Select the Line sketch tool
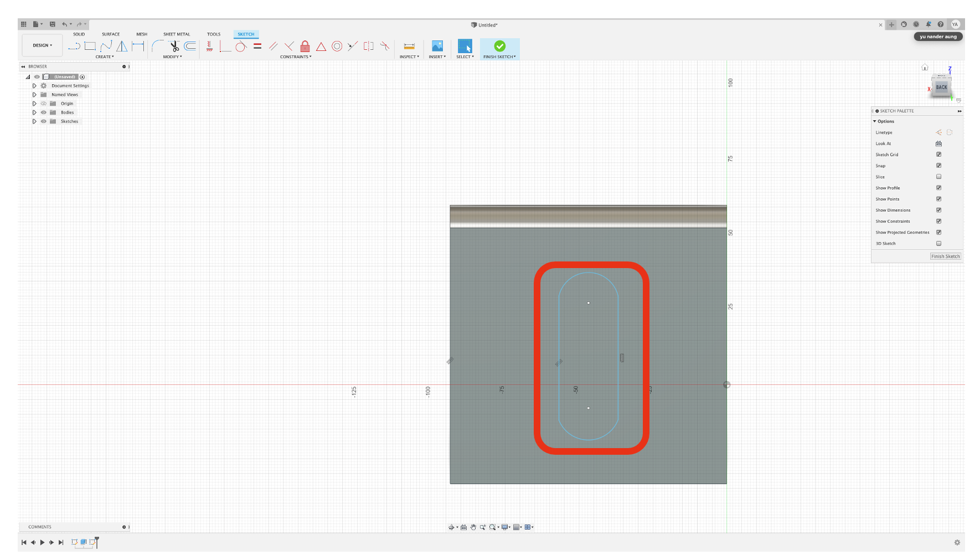Image resolution: width=980 pixels, height=560 pixels. pyautogui.click(x=74, y=46)
